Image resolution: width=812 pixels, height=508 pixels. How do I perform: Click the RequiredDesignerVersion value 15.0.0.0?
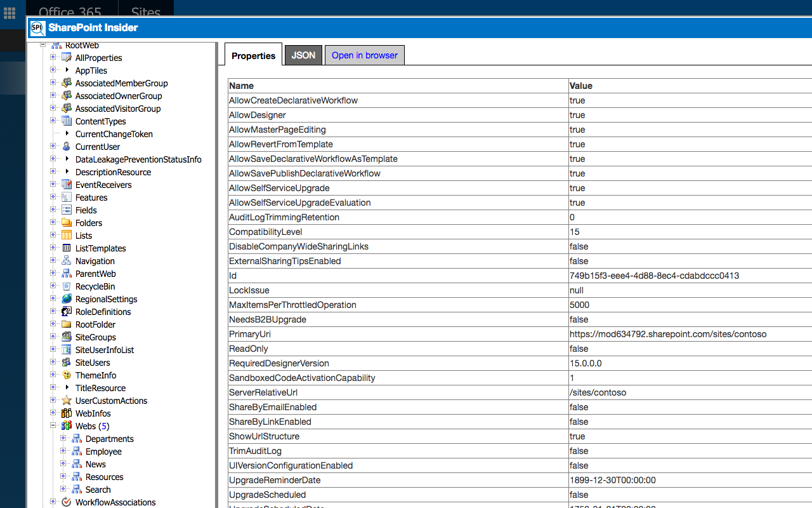[x=586, y=363]
